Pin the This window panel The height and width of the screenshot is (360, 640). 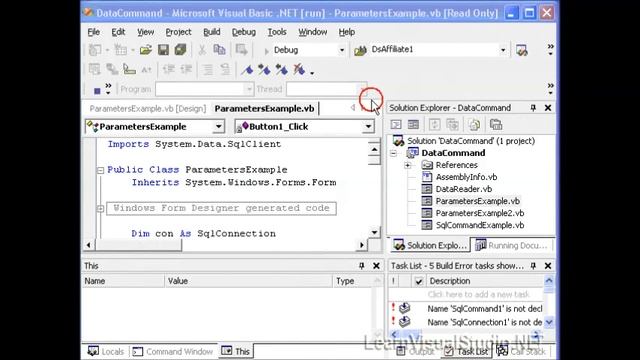point(362,266)
